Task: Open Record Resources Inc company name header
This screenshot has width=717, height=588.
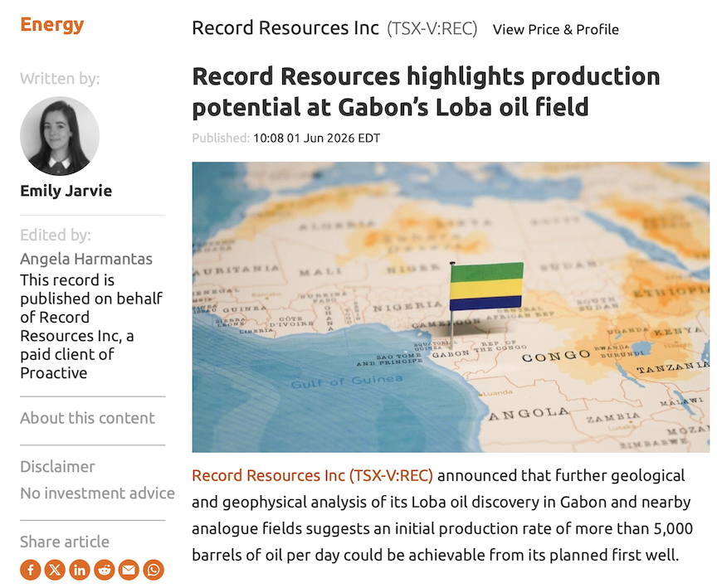Action: click(285, 28)
